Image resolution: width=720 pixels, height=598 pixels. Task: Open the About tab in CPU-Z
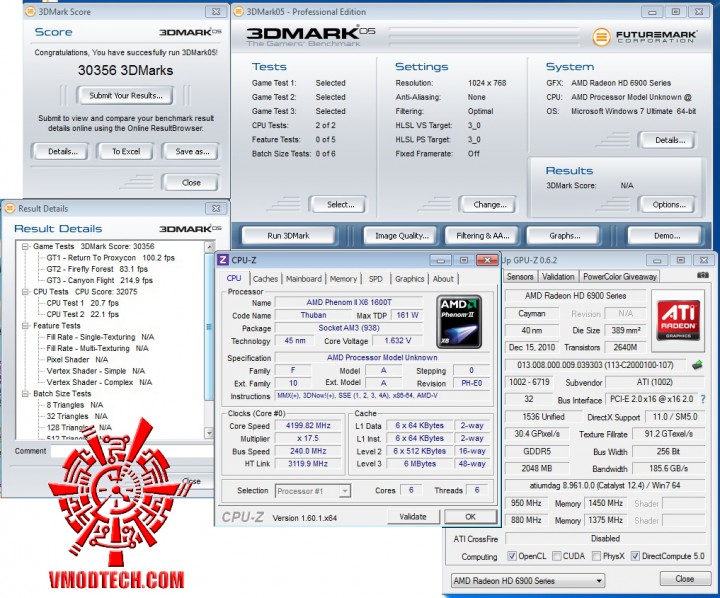click(x=443, y=279)
